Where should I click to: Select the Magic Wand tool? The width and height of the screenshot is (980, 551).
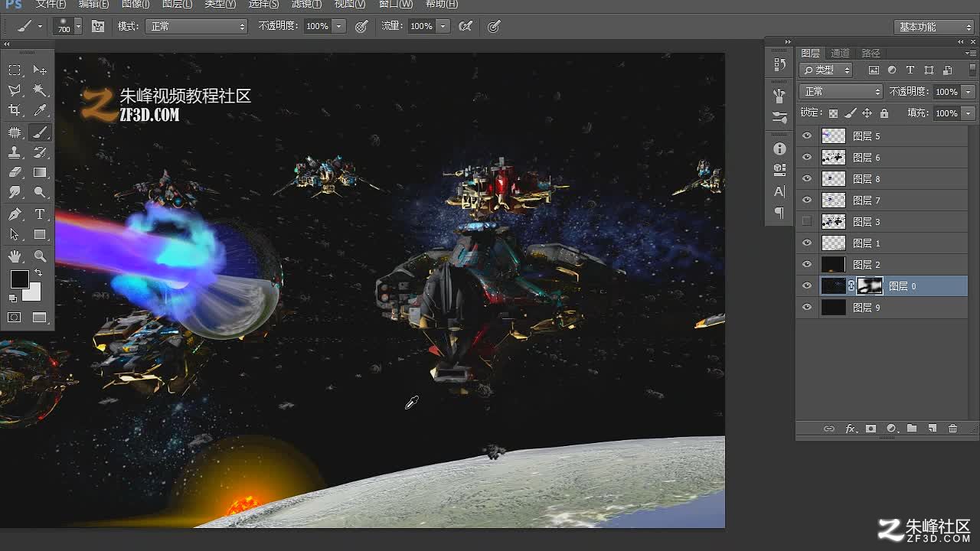click(x=40, y=90)
